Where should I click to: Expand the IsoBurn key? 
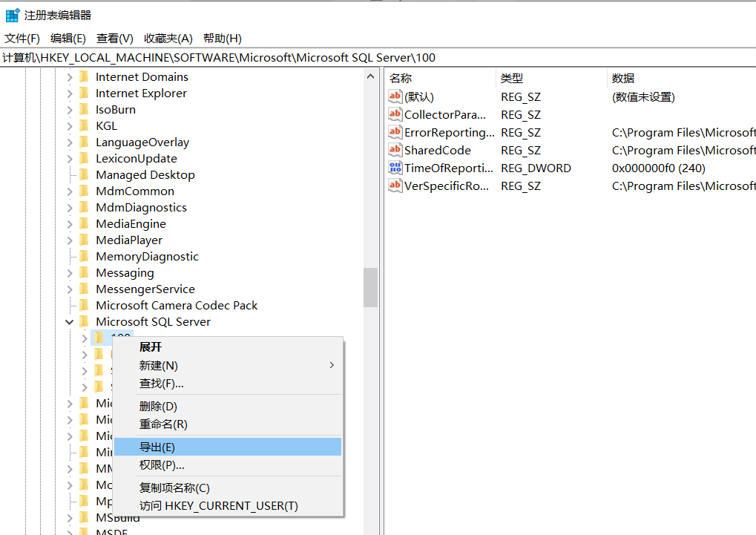(x=70, y=110)
